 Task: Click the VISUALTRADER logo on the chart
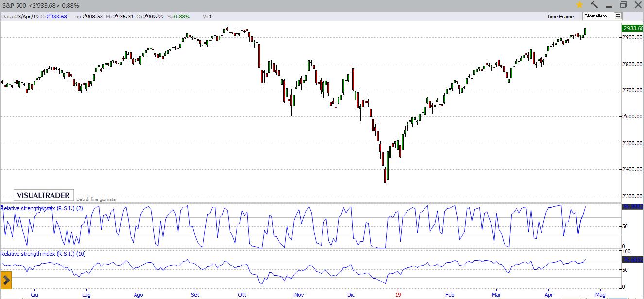point(43,195)
